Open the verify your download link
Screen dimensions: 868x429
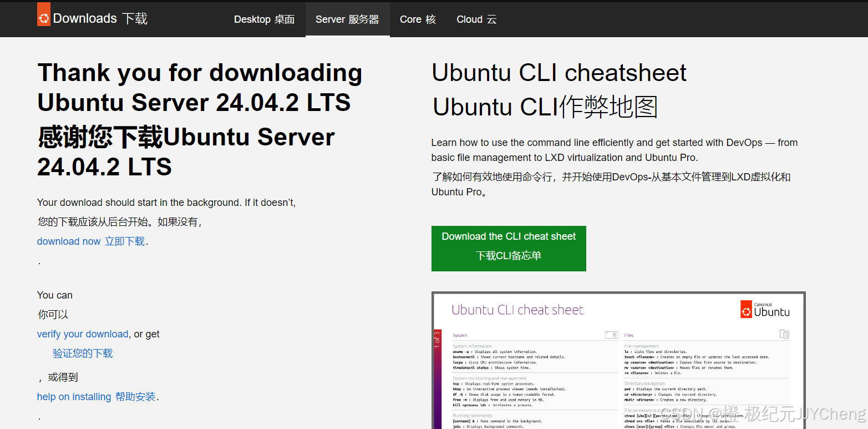pyautogui.click(x=83, y=334)
